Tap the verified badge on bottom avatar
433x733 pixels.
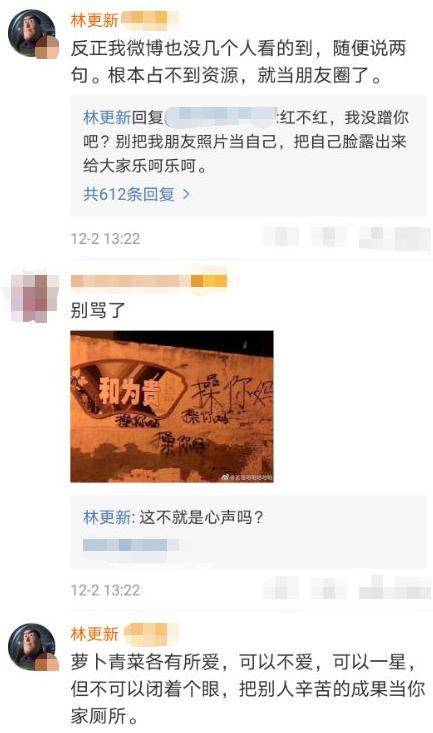pyautogui.click(x=48, y=661)
